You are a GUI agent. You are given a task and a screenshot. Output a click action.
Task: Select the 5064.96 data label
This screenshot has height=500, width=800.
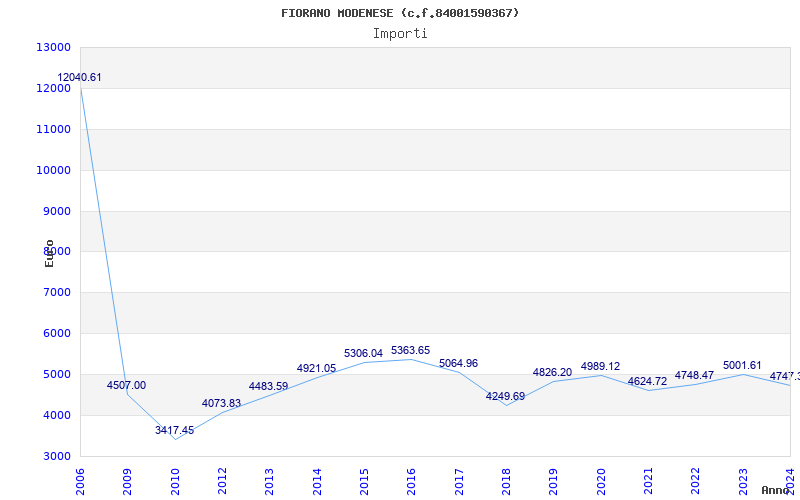(x=458, y=363)
